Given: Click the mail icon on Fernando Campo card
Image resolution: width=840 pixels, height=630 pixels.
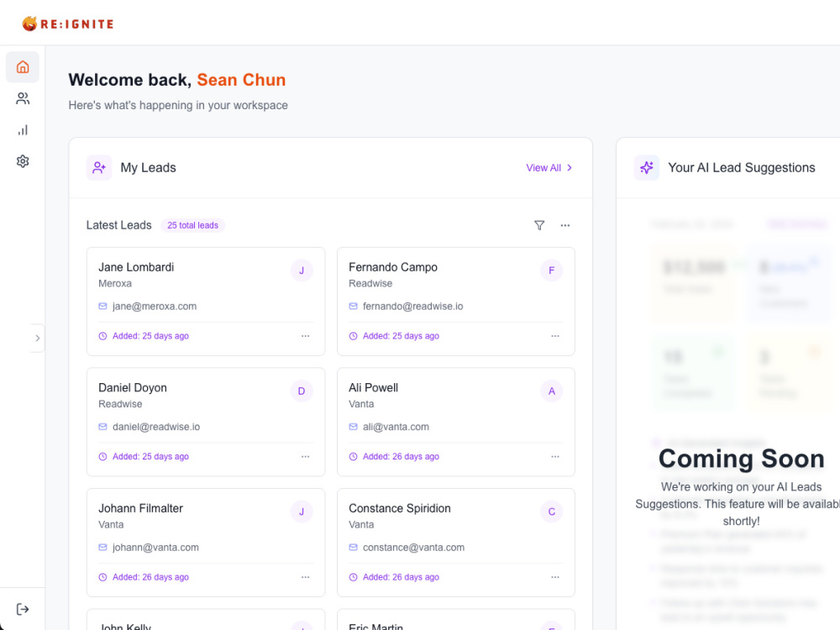Looking at the screenshot, I should [x=353, y=307].
